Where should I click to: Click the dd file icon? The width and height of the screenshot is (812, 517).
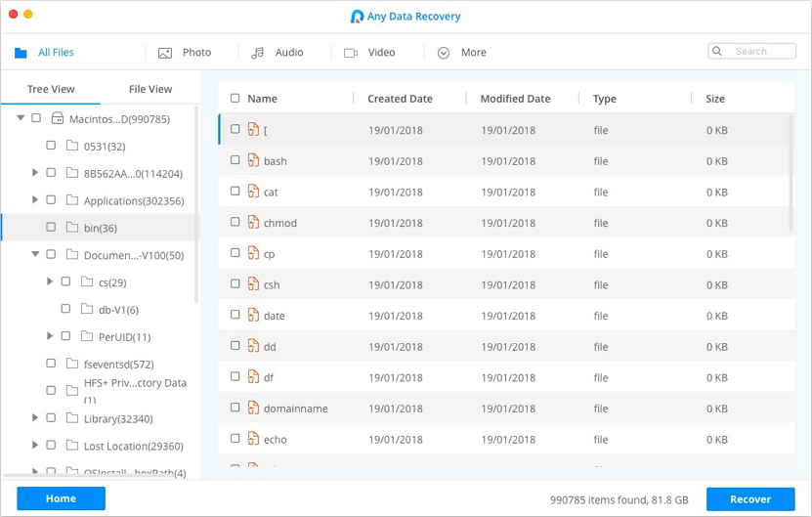(253, 346)
